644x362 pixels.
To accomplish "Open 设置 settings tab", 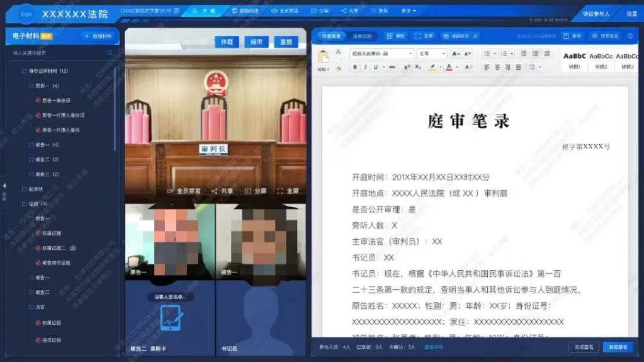I will pos(631,14).
